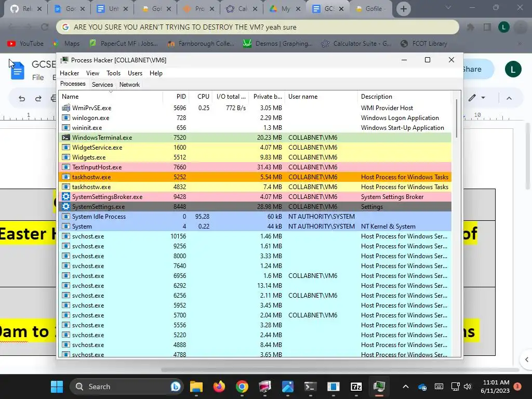Select svchost.exe with PID 9256
The width and height of the screenshot is (532, 399).
click(255, 246)
